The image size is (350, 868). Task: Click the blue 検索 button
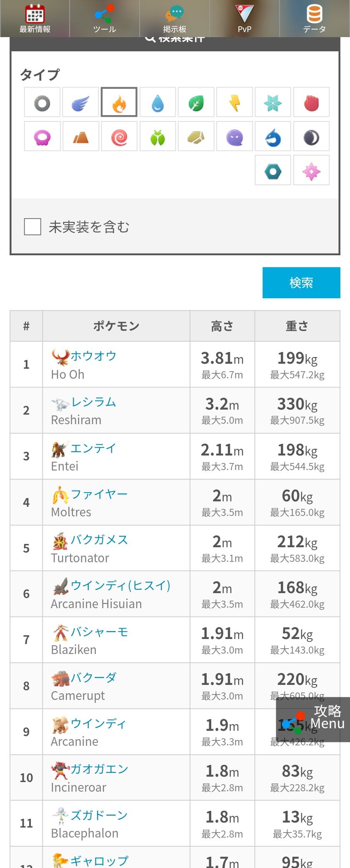click(x=301, y=283)
